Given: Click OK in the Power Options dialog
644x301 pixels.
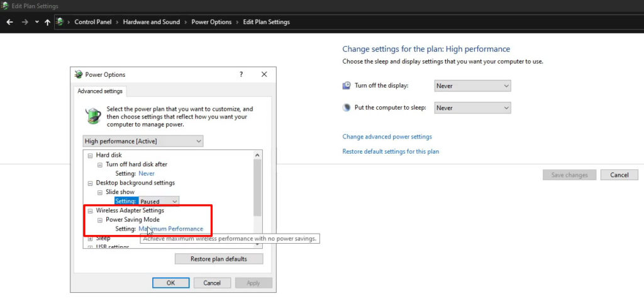Looking at the screenshot, I should (171, 283).
